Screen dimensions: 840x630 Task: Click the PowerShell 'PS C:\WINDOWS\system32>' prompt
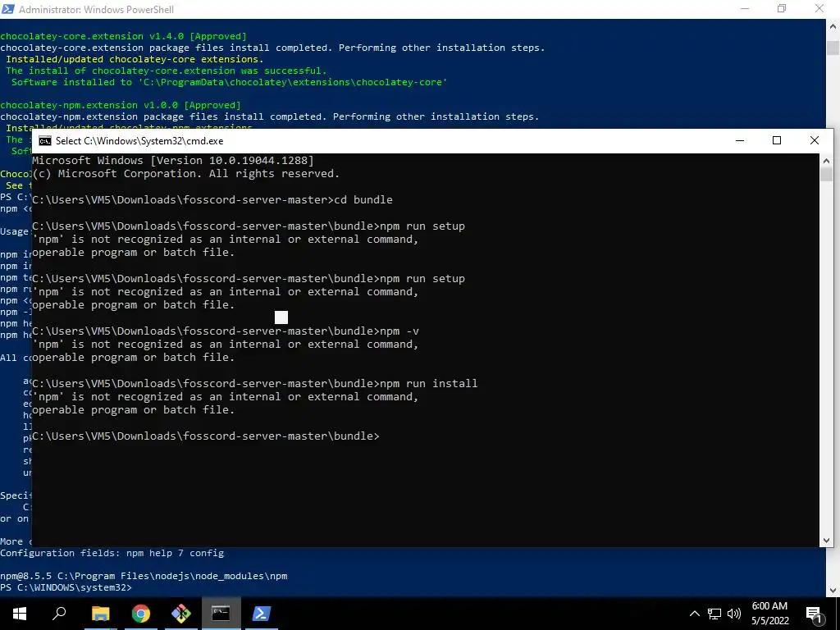tap(66, 587)
